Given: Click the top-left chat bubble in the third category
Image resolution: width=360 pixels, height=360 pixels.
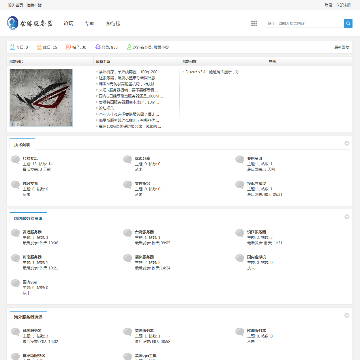Looking at the screenshot, I should point(15,332).
